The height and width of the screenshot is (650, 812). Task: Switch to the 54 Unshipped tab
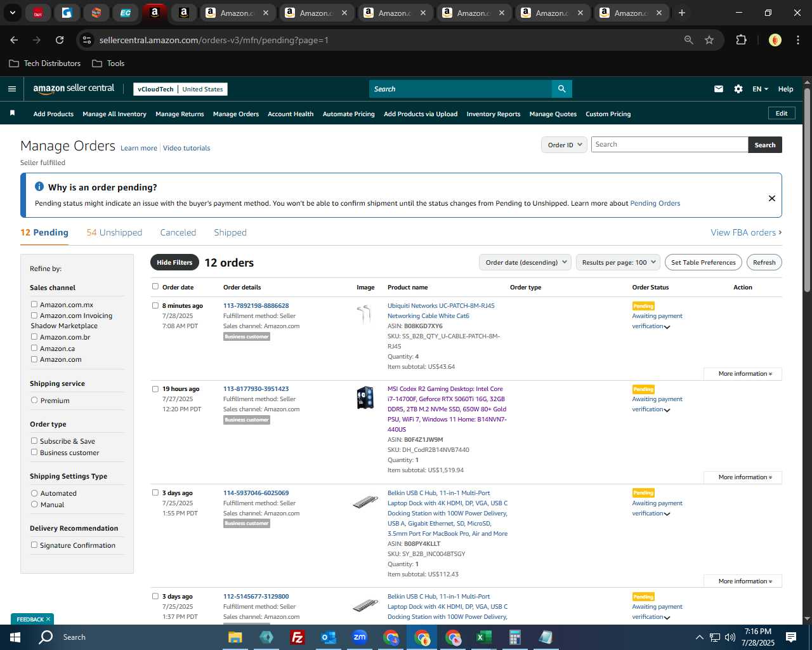114,232
